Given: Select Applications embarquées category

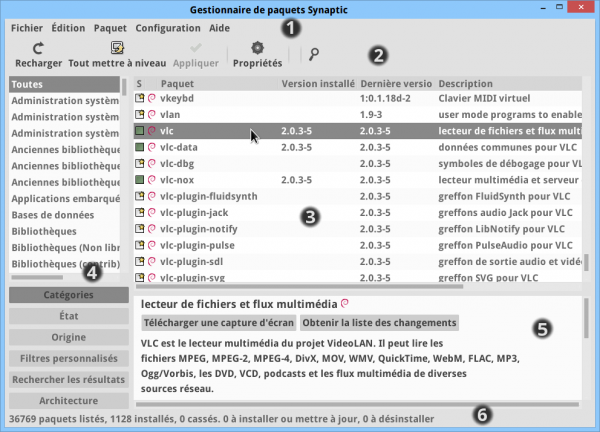Looking at the screenshot, I should pos(64,199).
